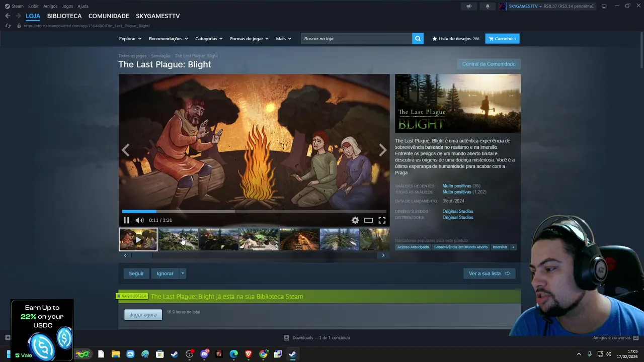Open notifications bell icon
644x362 pixels.
point(488,6)
